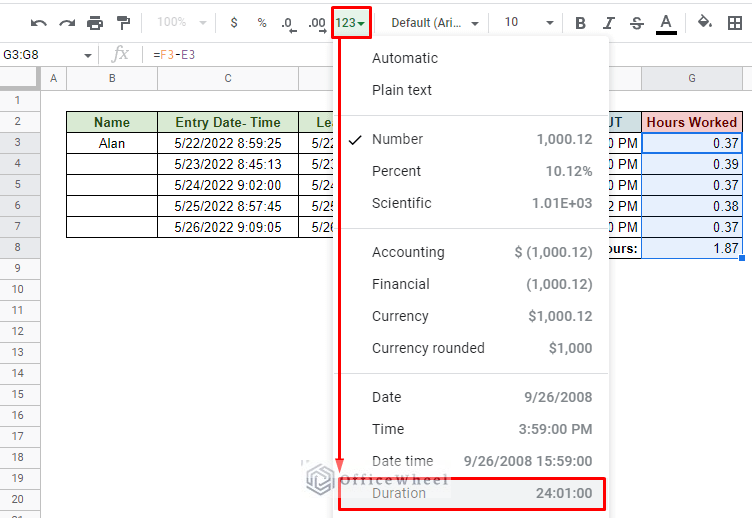Click cell 5/26/2022 9:09:05
This screenshot has width=752, height=518.
(228, 227)
